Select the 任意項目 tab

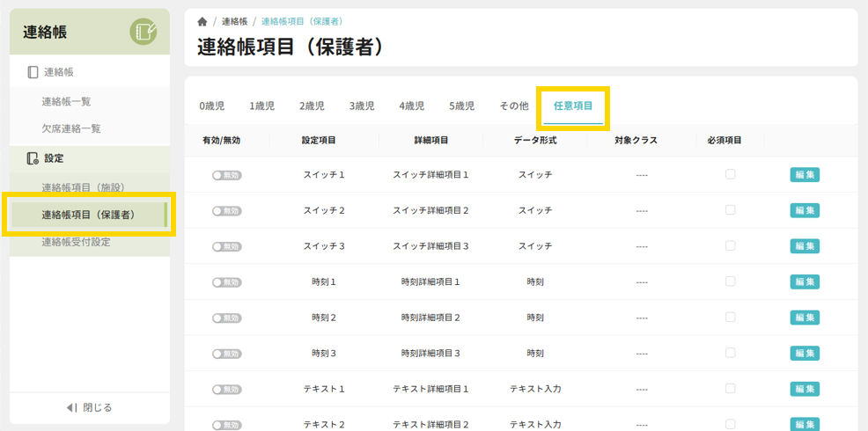tap(573, 106)
